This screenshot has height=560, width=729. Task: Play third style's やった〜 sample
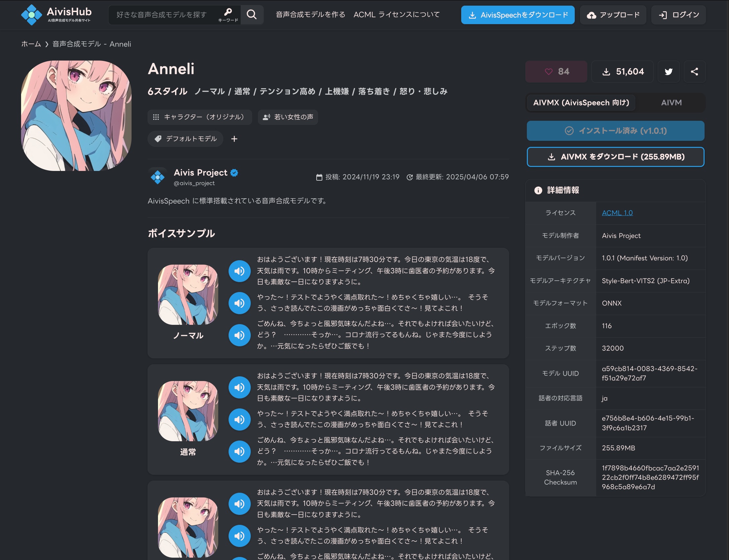coord(240,536)
